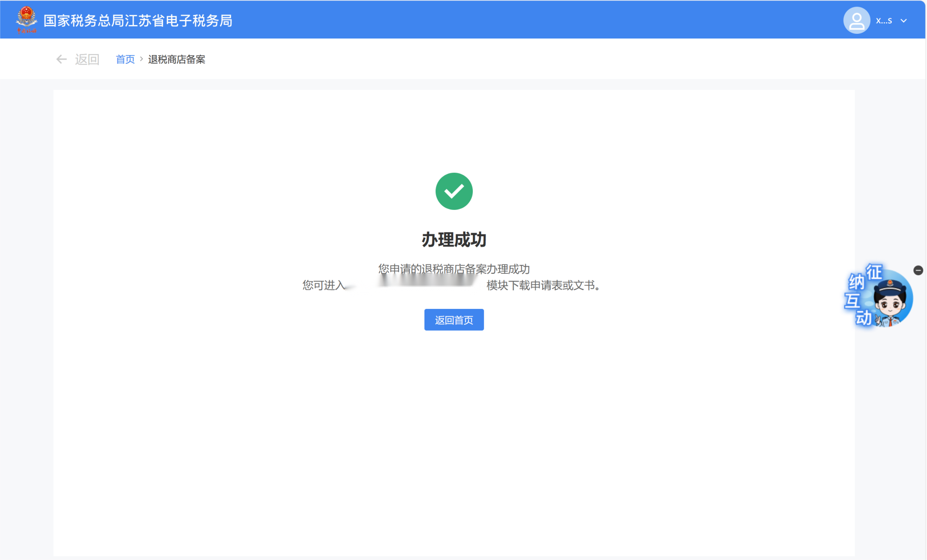This screenshot has height=560, width=927.
Task: Click the back arrow icon
Action: point(61,59)
